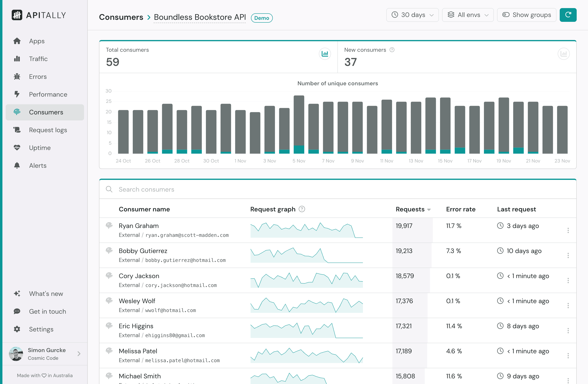Screen dimensions: 588x384
Task: Click the Alerts bell icon
Action: (x=17, y=165)
